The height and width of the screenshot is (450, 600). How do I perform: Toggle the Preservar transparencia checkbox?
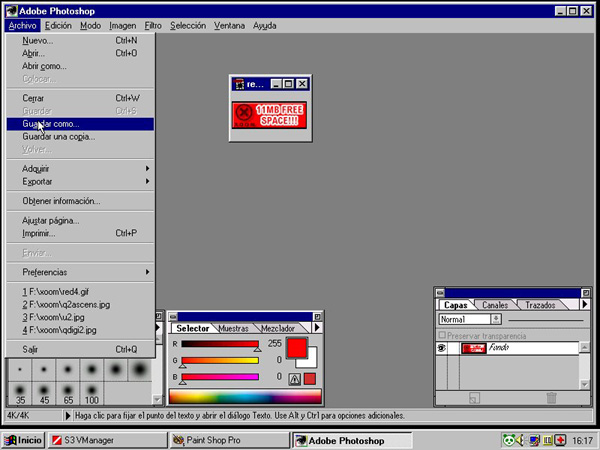point(442,335)
